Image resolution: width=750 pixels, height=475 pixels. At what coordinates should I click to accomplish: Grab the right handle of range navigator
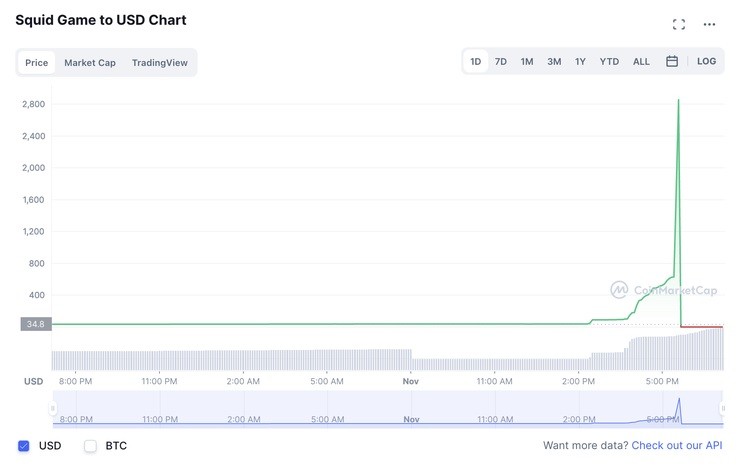click(723, 409)
